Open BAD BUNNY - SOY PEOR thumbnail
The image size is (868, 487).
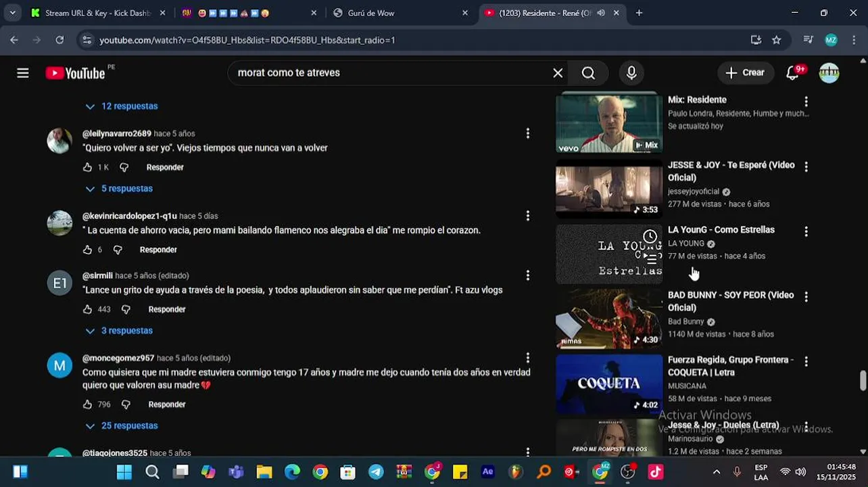click(609, 319)
